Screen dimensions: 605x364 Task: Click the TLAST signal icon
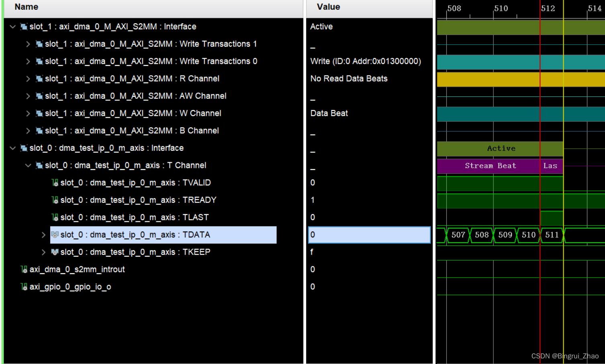point(55,217)
